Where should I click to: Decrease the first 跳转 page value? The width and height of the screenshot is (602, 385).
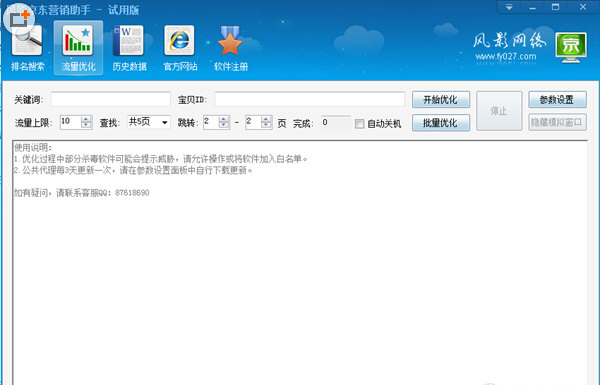[223, 126]
